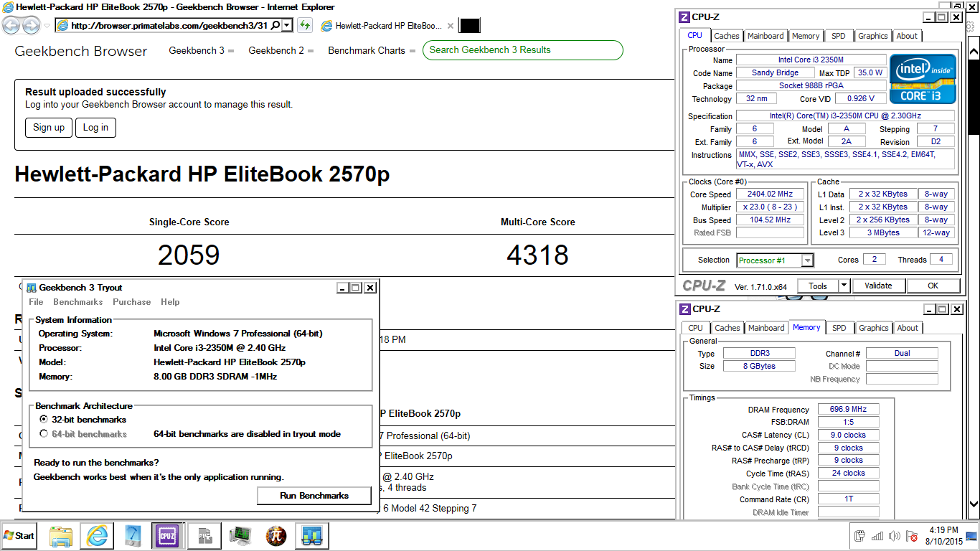Image resolution: width=980 pixels, height=551 pixels.
Task: Click the Internet Explorer forward arrow
Action: [31, 26]
